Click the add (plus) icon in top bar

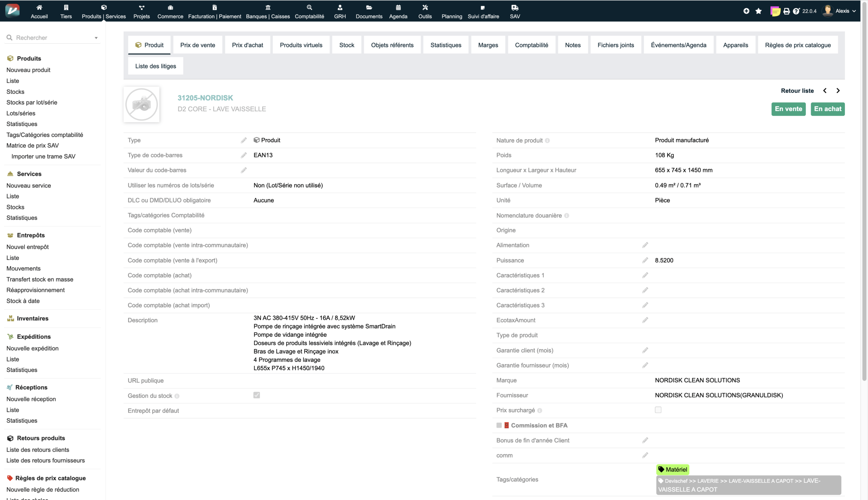coord(746,11)
